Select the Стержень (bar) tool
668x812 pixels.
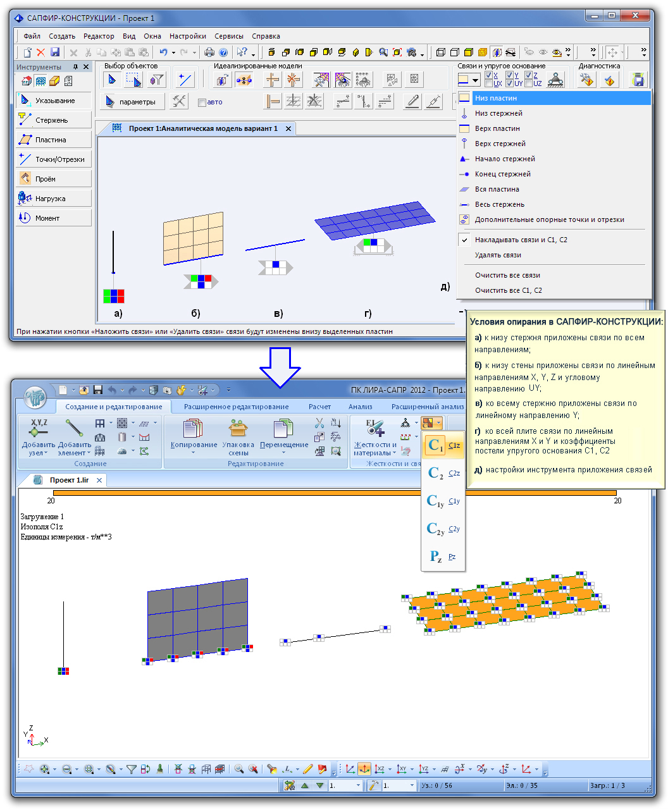pos(53,120)
